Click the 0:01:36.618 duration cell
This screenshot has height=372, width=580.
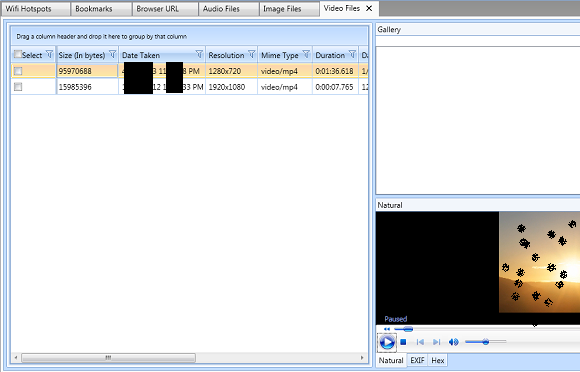tap(335, 71)
